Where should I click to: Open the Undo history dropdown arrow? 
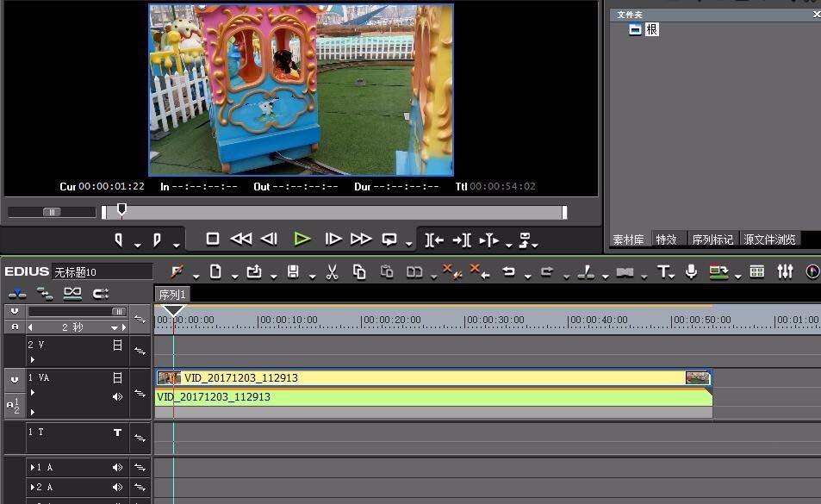coord(528,276)
